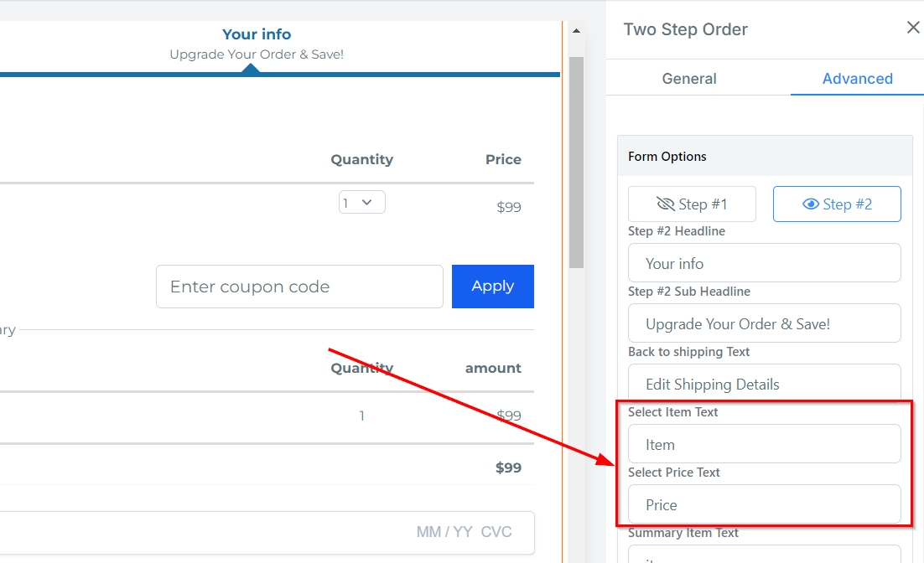Click the Your info step heading
924x563 pixels.
[x=257, y=34]
